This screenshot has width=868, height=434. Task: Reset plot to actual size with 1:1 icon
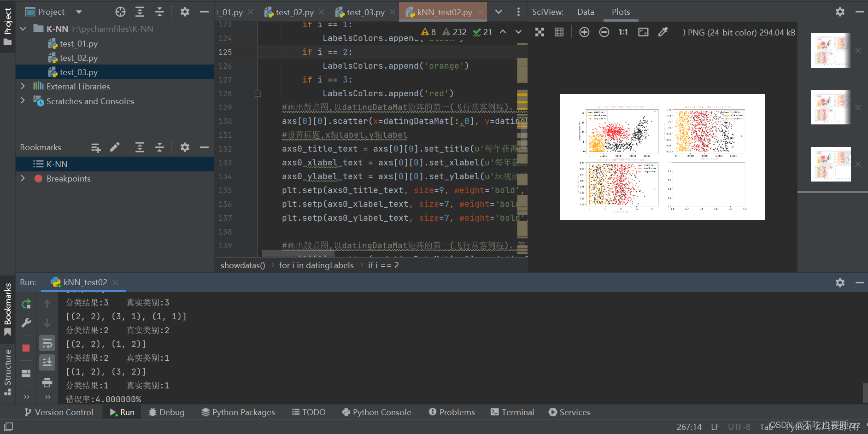[623, 32]
